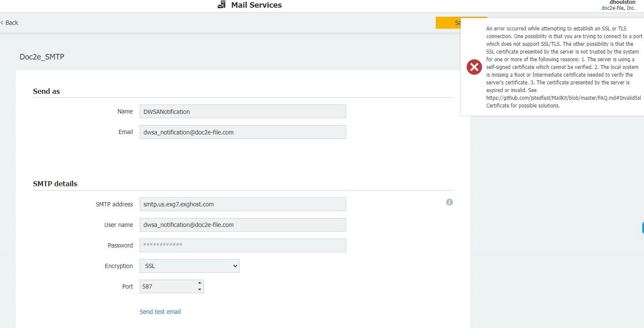Increase Port value with up arrow
Screen dimensions: 644x328
199,283
